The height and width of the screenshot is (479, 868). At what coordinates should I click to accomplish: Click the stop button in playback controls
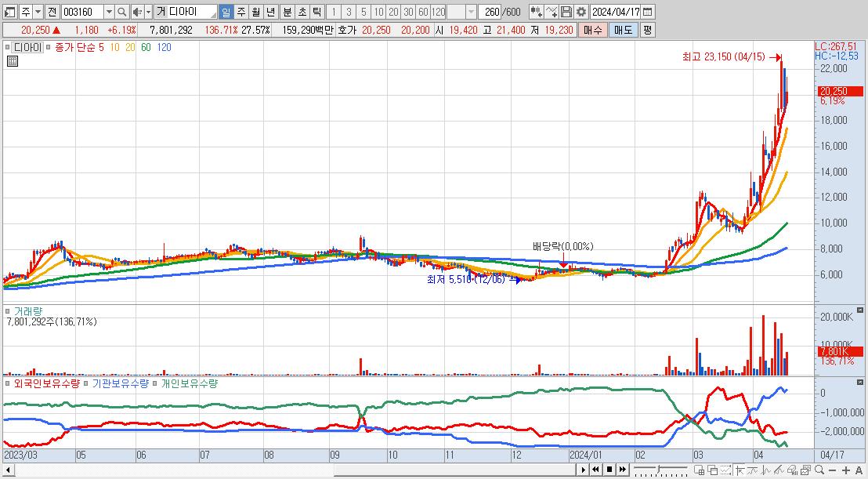coord(609,470)
